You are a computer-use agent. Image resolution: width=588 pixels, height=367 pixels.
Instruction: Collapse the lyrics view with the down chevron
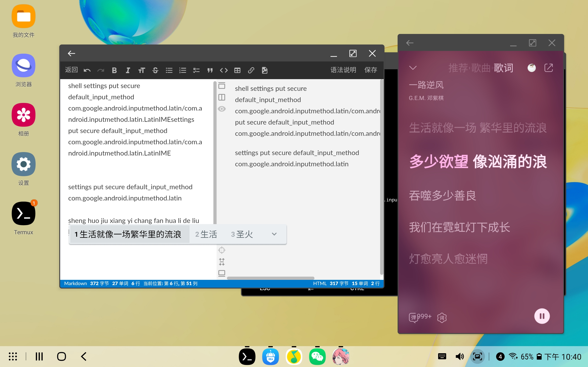[x=413, y=68]
